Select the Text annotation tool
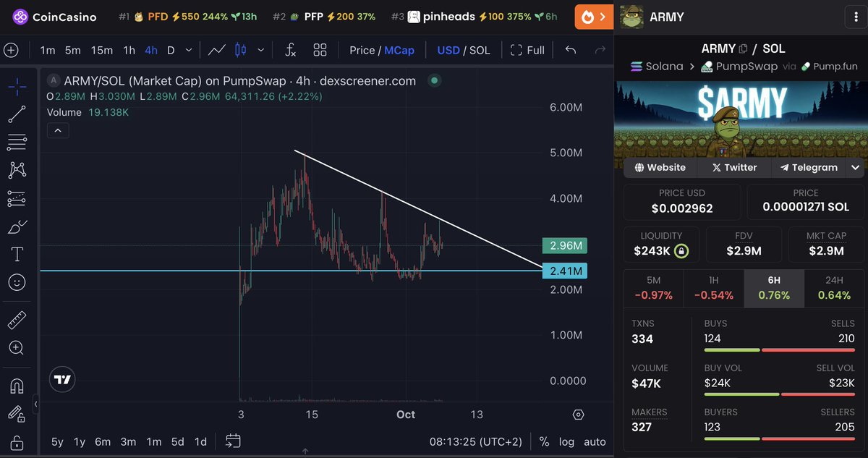 pos(17,255)
